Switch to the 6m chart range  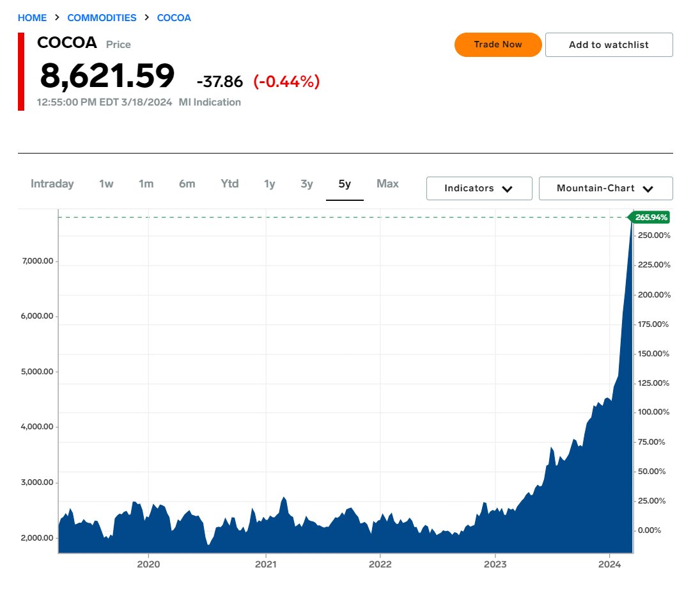tap(187, 184)
